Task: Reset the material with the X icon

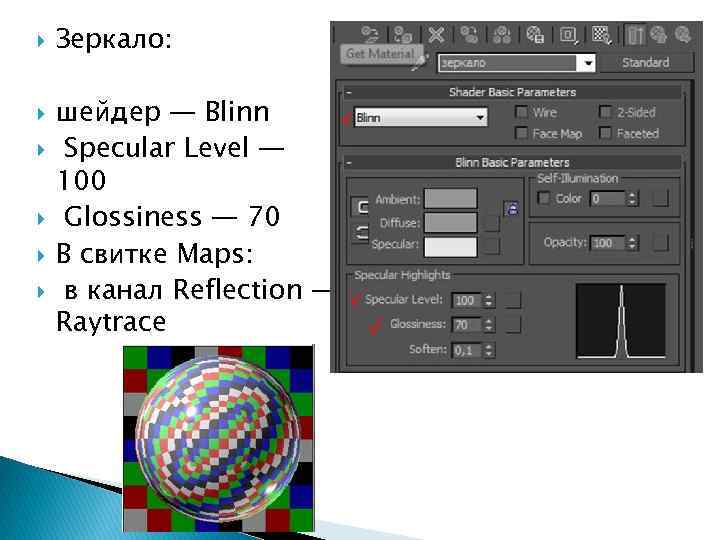Action: pyautogui.click(x=436, y=35)
